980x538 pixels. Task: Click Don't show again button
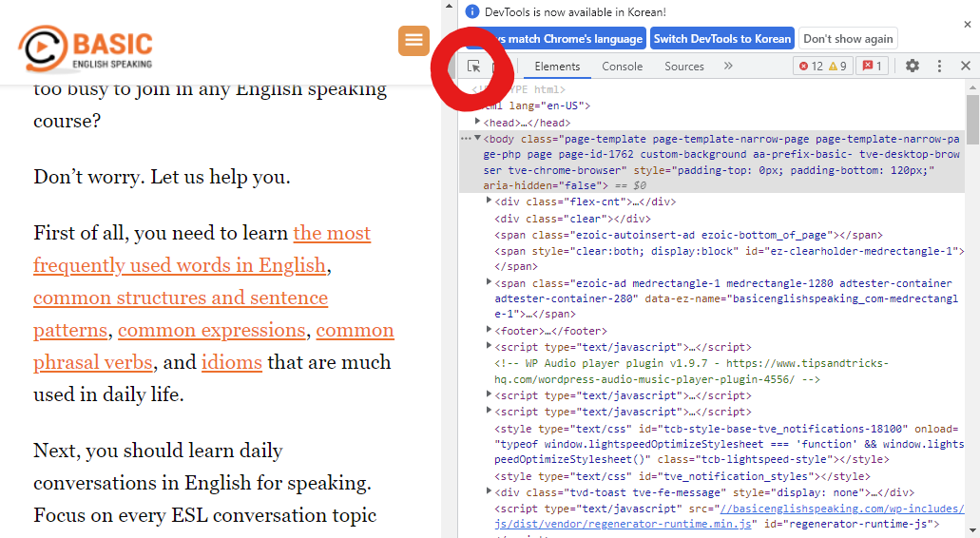point(848,39)
